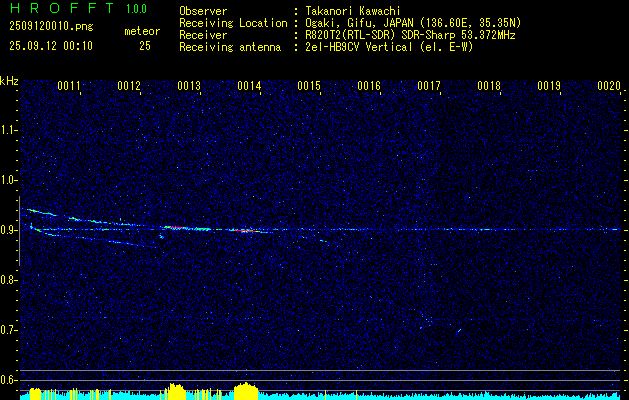This screenshot has width=629, height=400.
Task: Click the 1.0 kHz axis label
Action: tap(8, 180)
